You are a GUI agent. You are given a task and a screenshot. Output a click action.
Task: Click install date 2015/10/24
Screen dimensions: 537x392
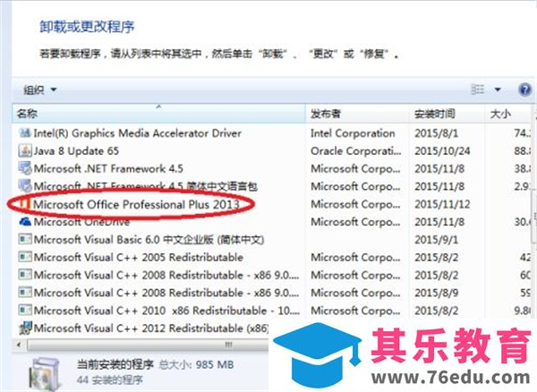[x=442, y=150]
